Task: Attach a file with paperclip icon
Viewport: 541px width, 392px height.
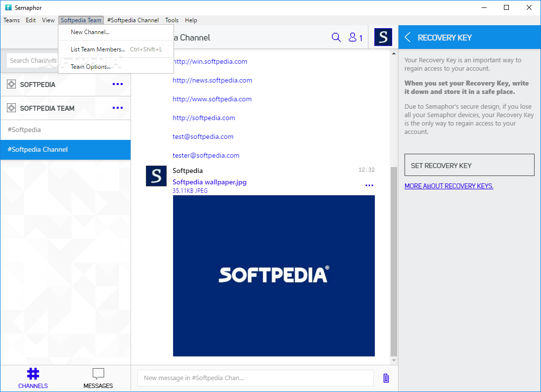Action: click(386, 378)
